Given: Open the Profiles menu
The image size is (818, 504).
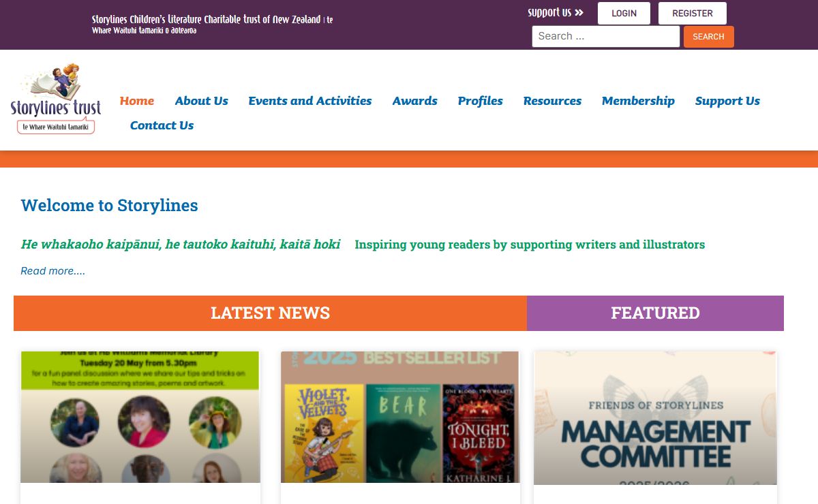Looking at the screenshot, I should [480, 101].
